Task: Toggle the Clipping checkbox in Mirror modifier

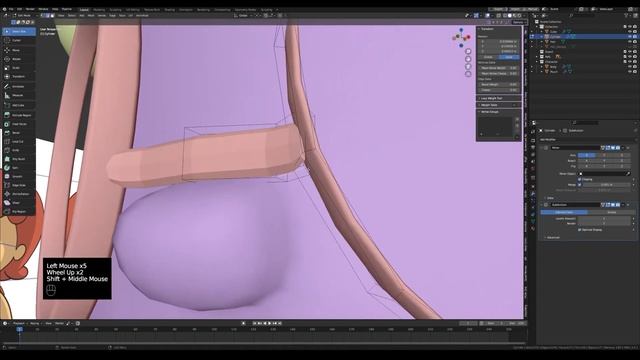Action: 580,179
